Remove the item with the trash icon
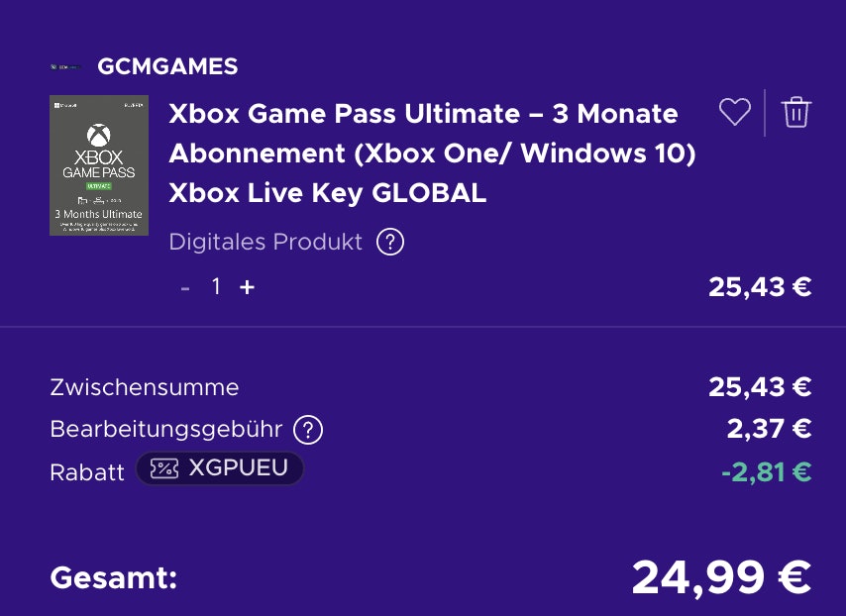The height and width of the screenshot is (616, 846). pyautogui.click(x=795, y=113)
